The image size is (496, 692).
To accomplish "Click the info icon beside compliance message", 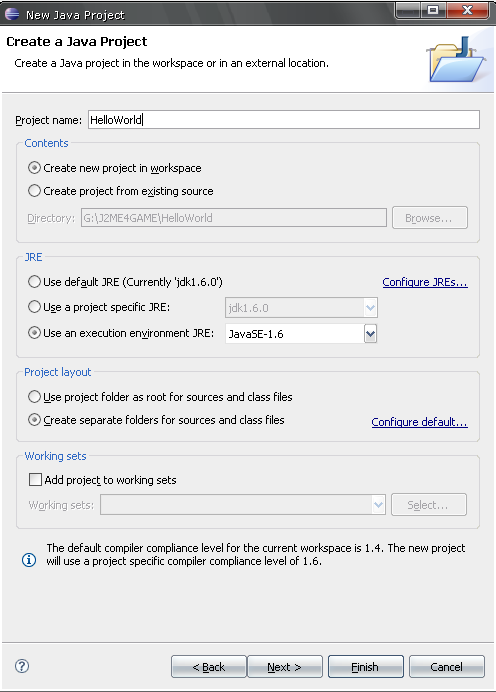I will point(29,560).
